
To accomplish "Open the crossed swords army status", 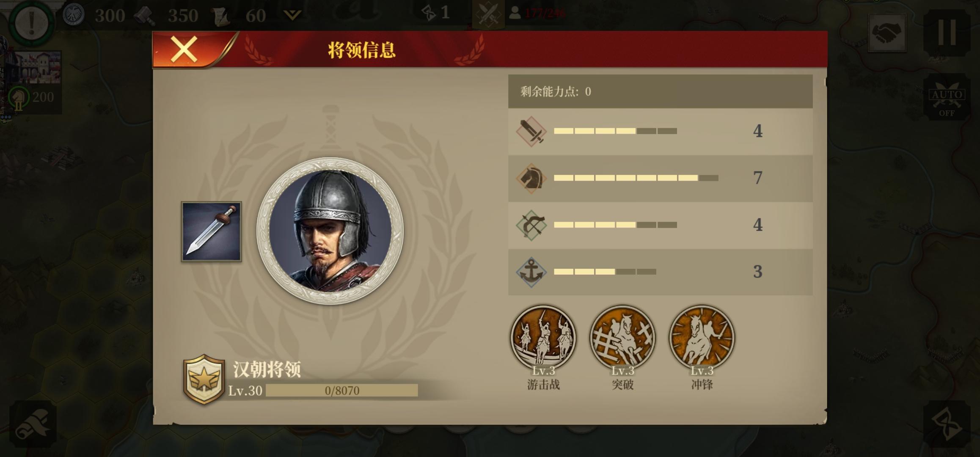I will pyautogui.click(x=488, y=14).
